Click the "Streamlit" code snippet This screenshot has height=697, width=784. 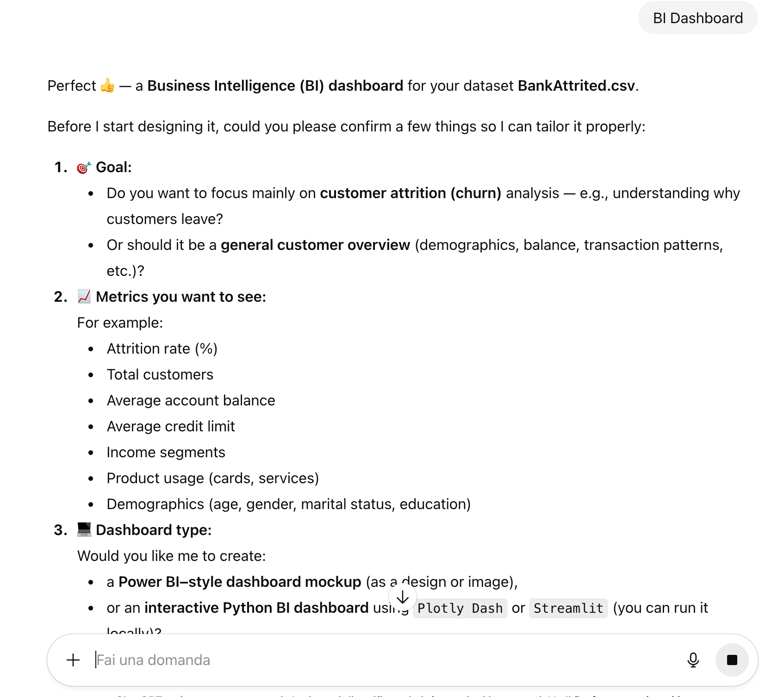(568, 608)
